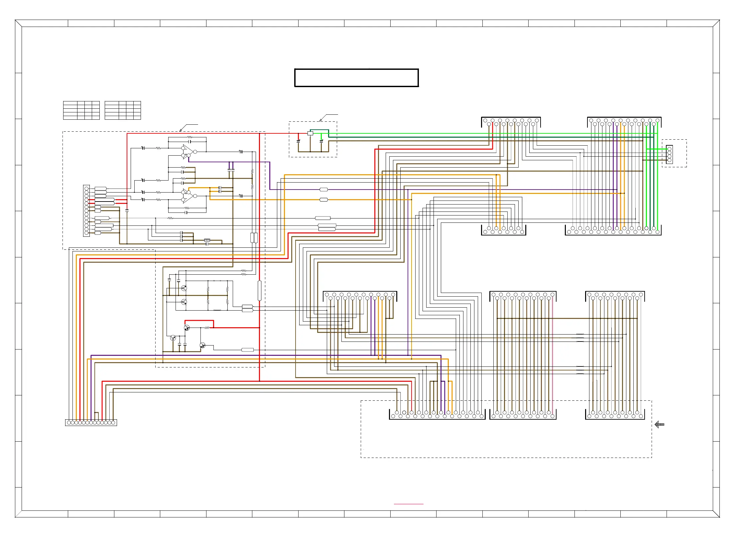Click the horizontal pin connector at bottom left
The image size is (754, 560).
[91, 423]
